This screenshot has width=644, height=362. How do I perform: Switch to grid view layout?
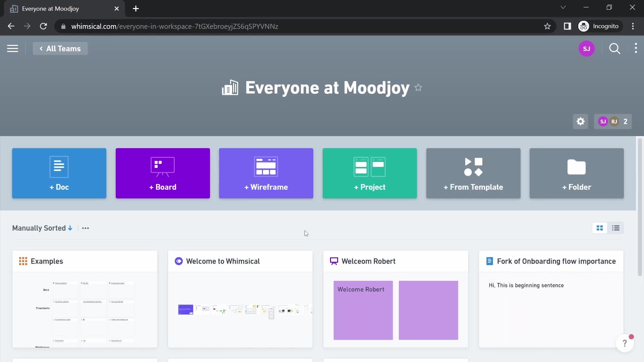click(600, 228)
